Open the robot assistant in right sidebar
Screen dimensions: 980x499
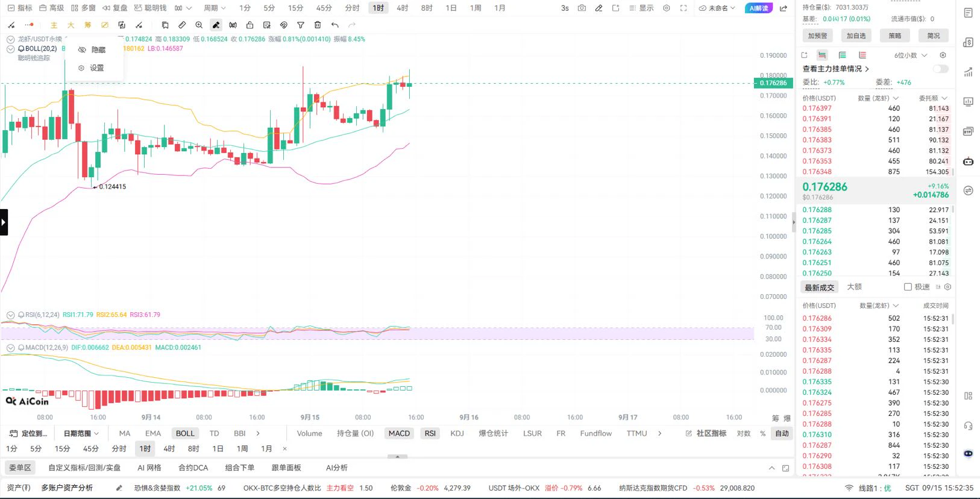pyautogui.click(x=968, y=161)
